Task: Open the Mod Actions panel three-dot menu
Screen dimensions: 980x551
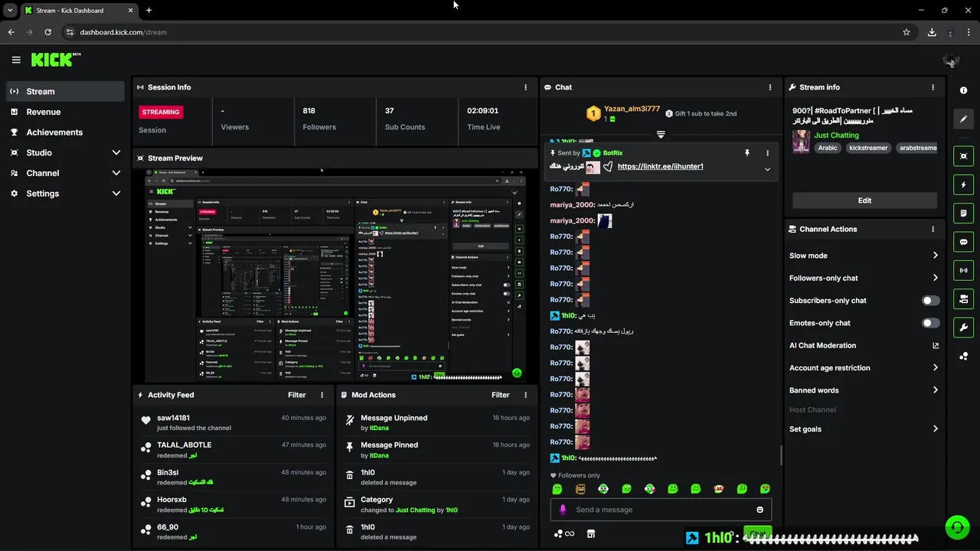Action: coord(525,395)
